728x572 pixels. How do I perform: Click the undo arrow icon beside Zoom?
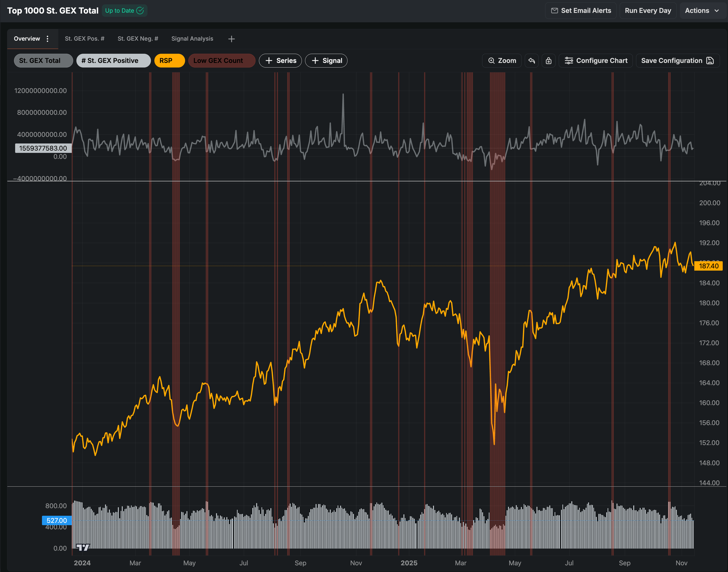(x=531, y=61)
